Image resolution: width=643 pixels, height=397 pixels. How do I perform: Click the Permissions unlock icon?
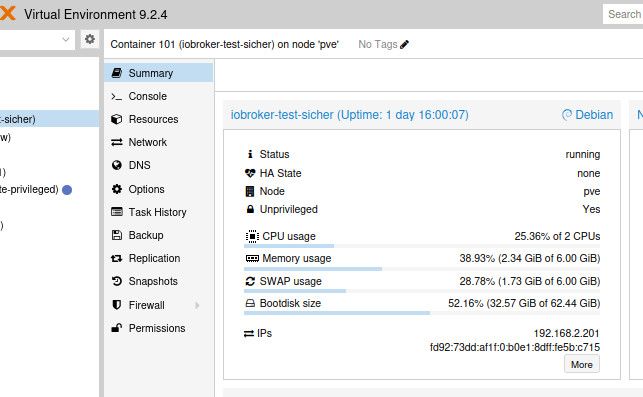[116, 328]
